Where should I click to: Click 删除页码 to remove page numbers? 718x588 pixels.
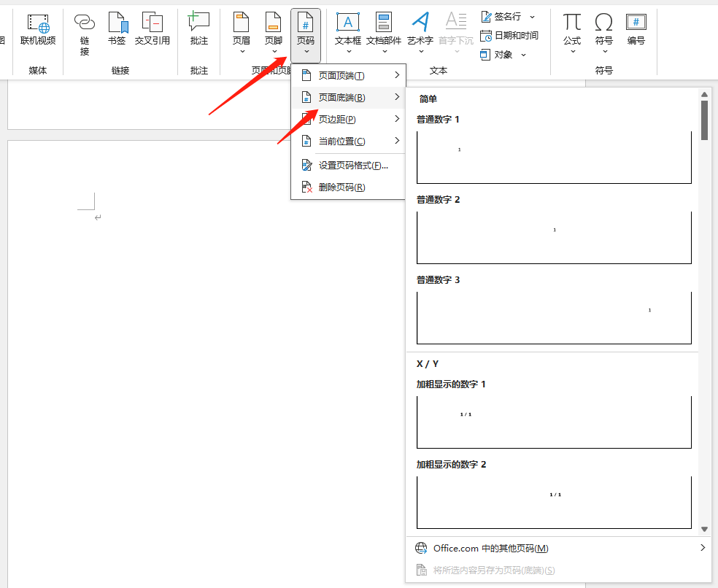point(341,187)
